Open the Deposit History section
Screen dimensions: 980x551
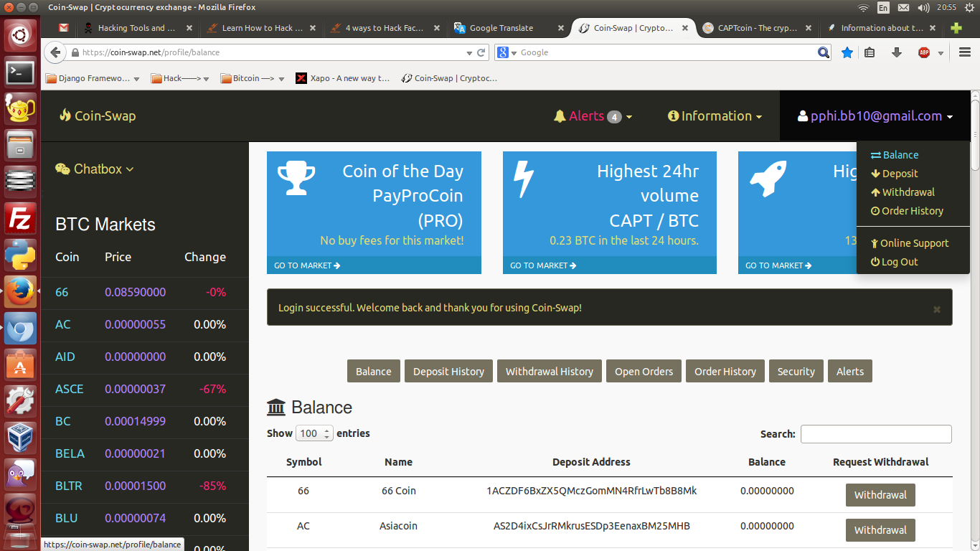click(448, 371)
